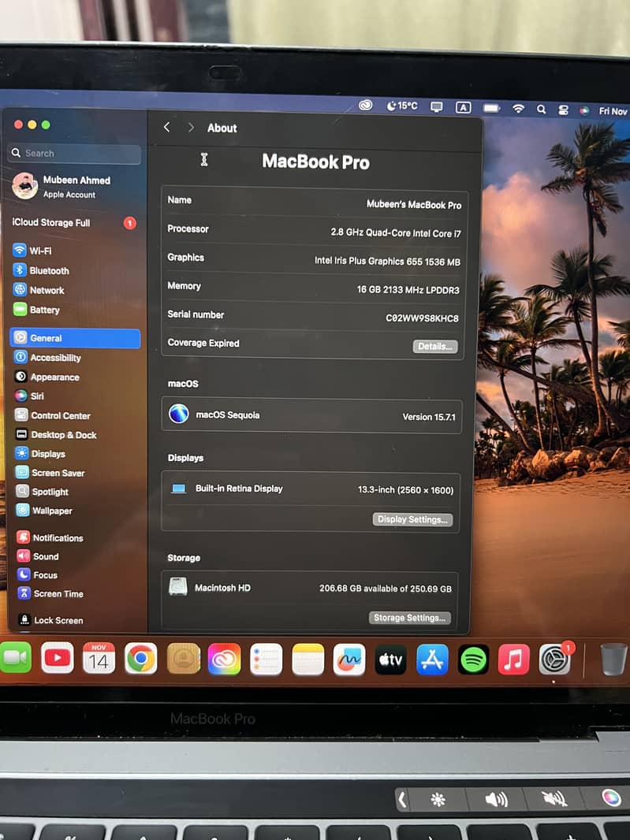The width and height of the screenshot is (630, 840).
Task: Open Music from the Dock
Action: coord(513,659)
